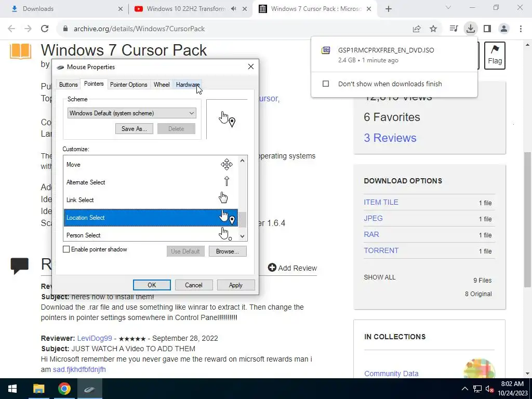Open JPEG download link
532x399 pixels.
[x=373, y=218]
